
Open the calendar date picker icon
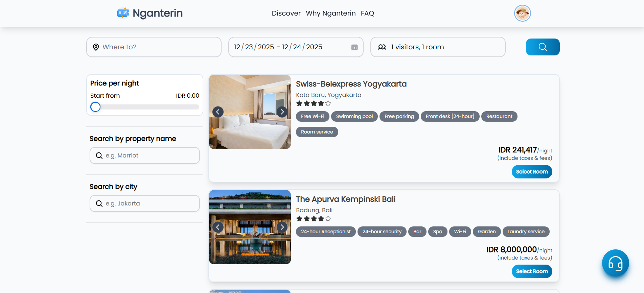pos(354,47)
